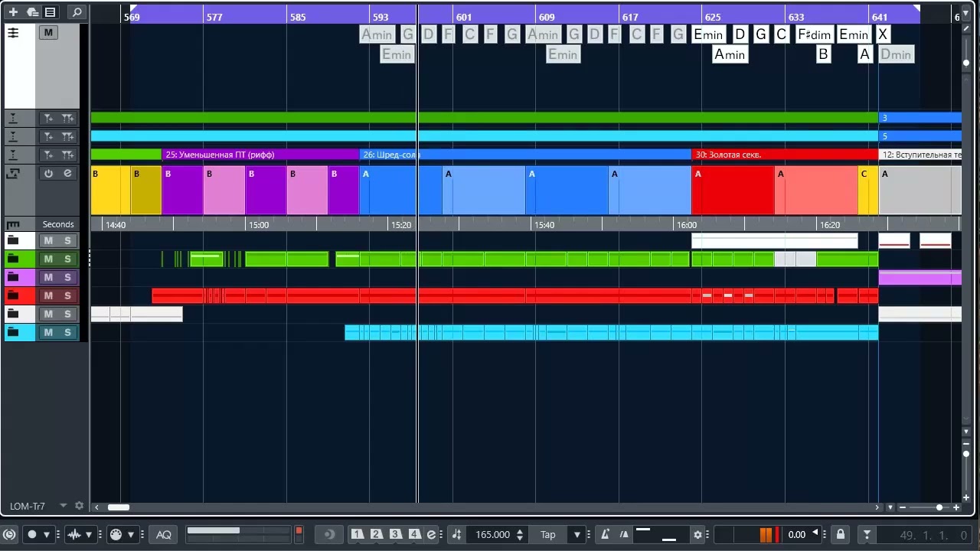Mute the cyan folder track
The width and height of the screenshot is (980, 551).
(48, 332)
